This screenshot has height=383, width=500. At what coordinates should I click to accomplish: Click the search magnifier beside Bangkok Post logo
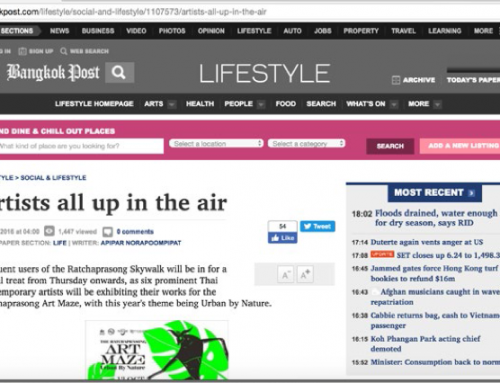tap(119, 72)
